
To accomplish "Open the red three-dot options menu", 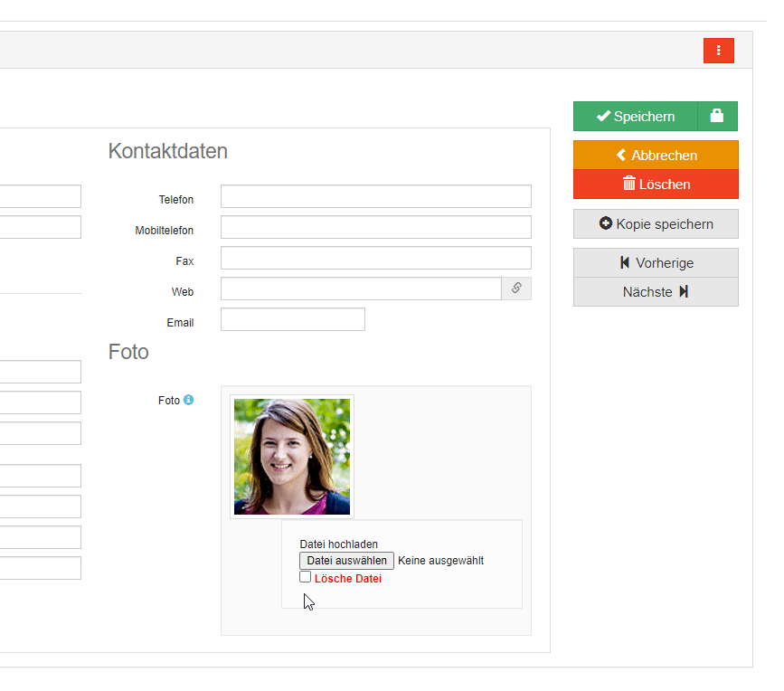I will (x=719, y=51).
